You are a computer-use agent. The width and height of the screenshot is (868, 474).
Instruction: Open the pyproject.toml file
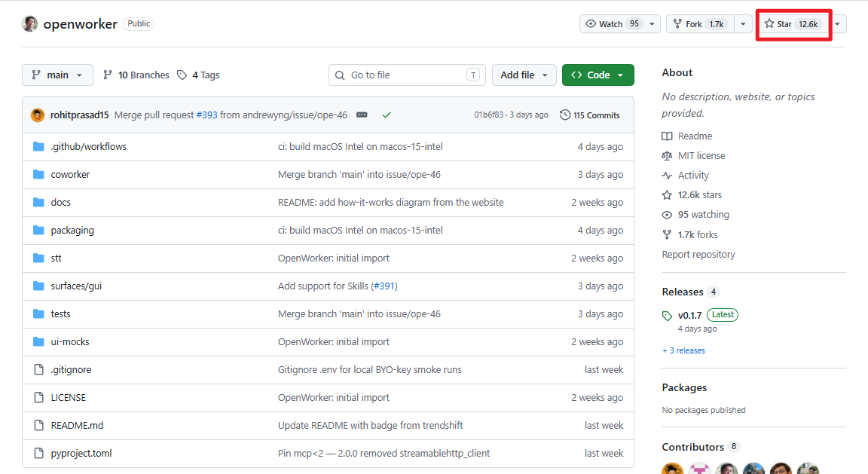[x=81, y=453]
